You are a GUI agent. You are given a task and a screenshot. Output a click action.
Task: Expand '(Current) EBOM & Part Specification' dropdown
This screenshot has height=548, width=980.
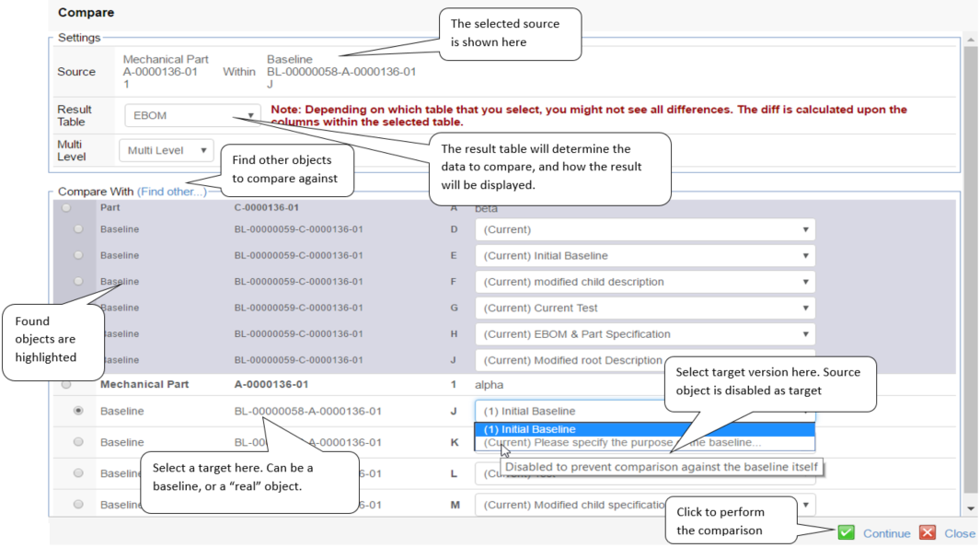[x=644, y=334]
